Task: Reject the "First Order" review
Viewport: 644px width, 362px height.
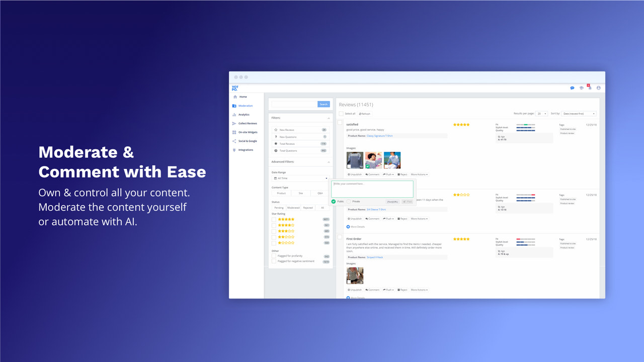Action: 402,290
